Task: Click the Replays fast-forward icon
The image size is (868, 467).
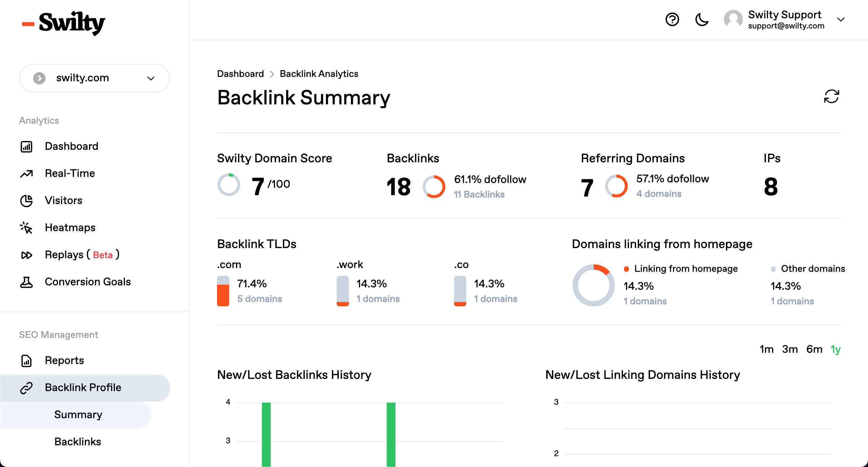Action: [26, 255]
